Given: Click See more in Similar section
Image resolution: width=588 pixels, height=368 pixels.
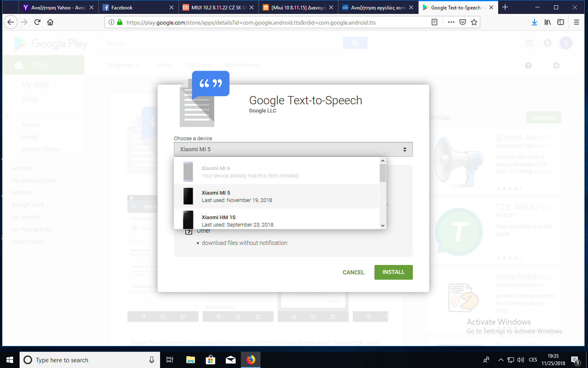Looking at the screenshot, I should (543, 117).
